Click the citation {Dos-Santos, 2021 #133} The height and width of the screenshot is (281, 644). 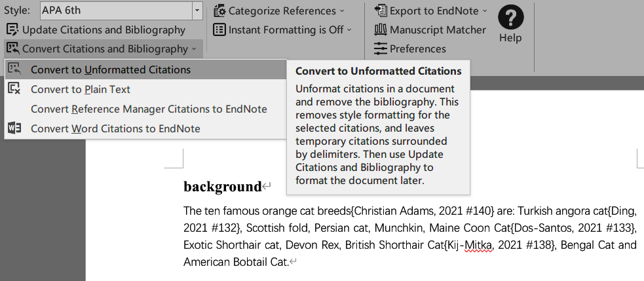coord(574,227)
